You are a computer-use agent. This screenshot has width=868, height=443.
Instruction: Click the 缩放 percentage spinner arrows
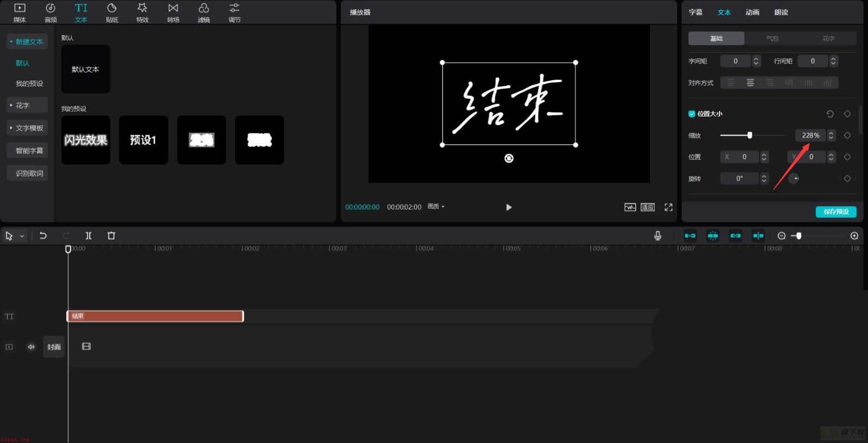tap(831, 136)
